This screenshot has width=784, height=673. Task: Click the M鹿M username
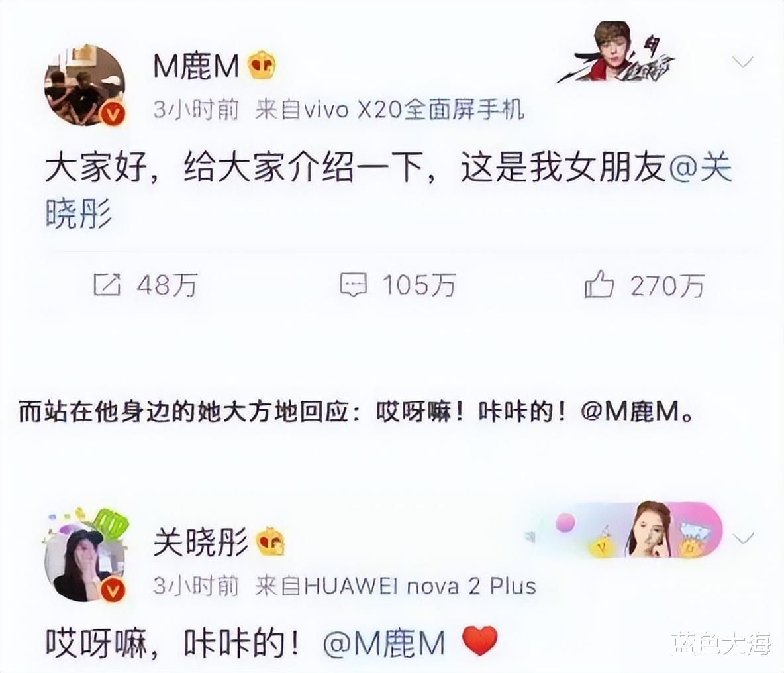197,66
